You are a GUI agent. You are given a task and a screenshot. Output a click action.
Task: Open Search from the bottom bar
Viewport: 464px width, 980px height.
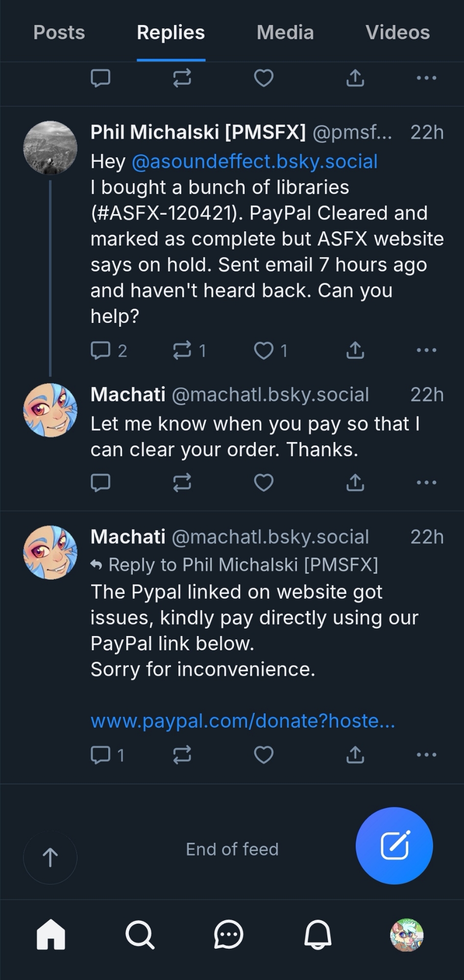(x=140, y=935)
